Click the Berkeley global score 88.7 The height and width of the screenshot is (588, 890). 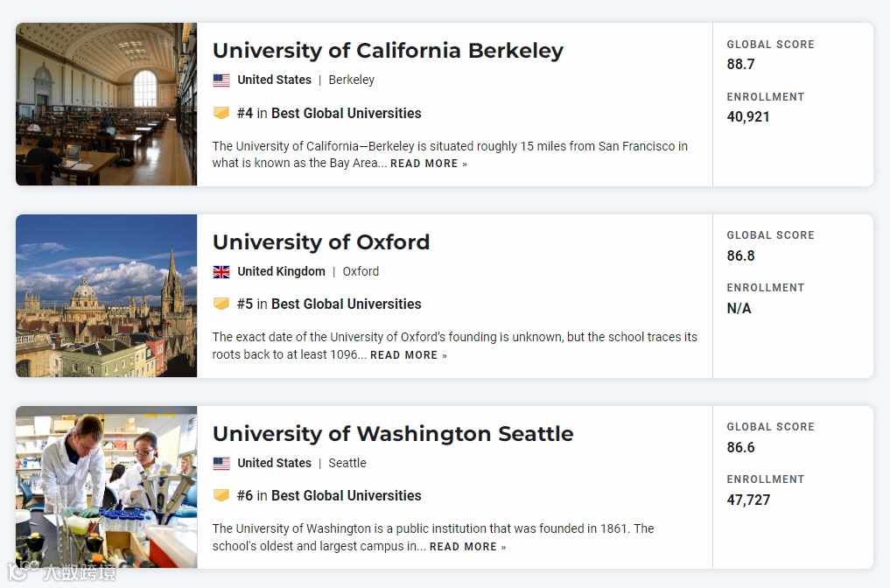[x=740, y=64]
